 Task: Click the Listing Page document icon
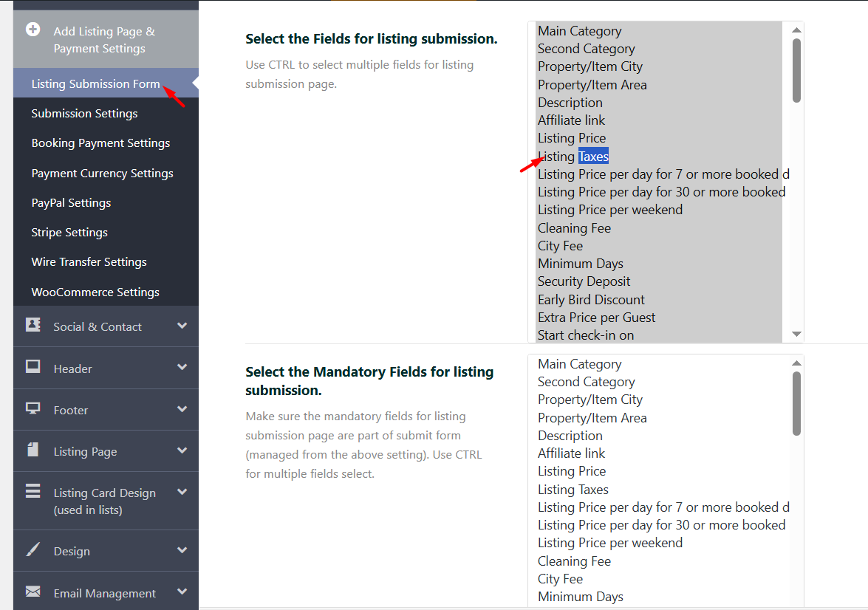[33, 450]
